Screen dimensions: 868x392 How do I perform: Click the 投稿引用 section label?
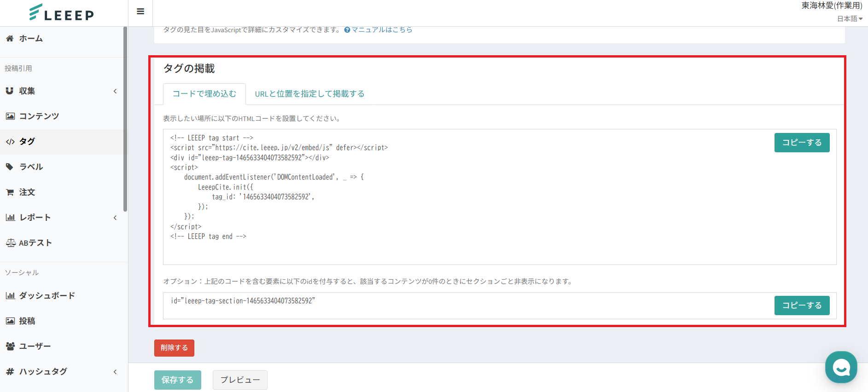point(18,69)
